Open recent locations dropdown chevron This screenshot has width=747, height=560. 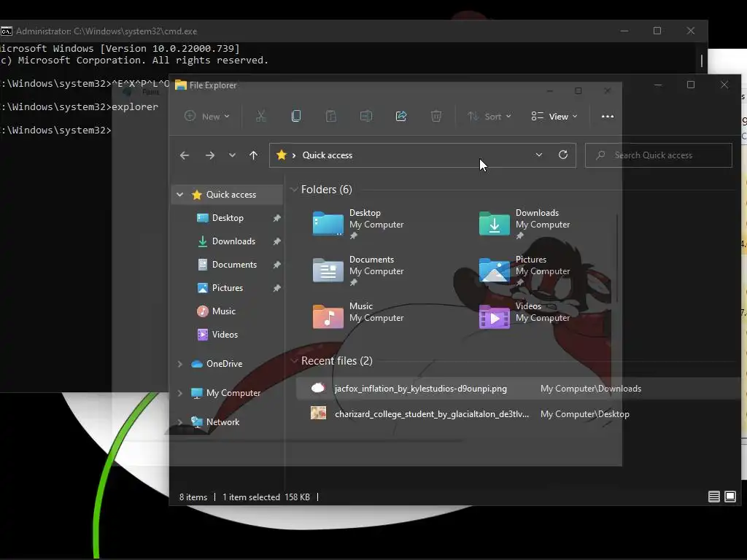point(232,155)
